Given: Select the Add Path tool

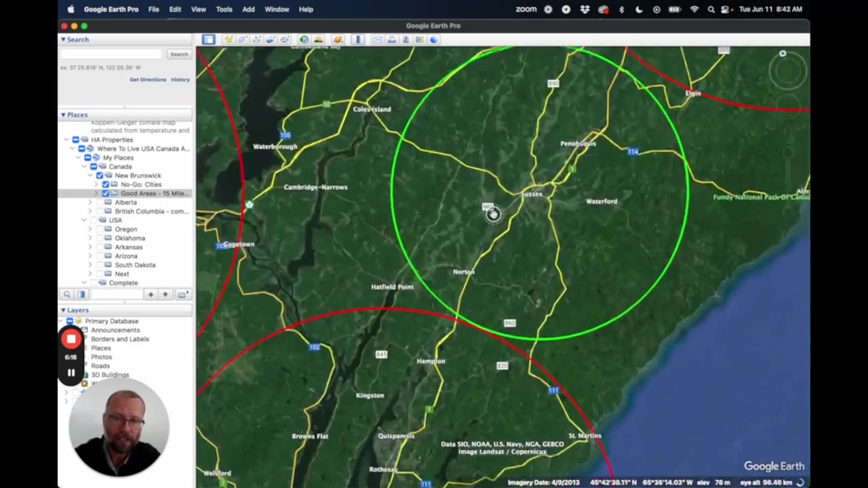Looking at the screenshot, I should [x=256, y=39].
